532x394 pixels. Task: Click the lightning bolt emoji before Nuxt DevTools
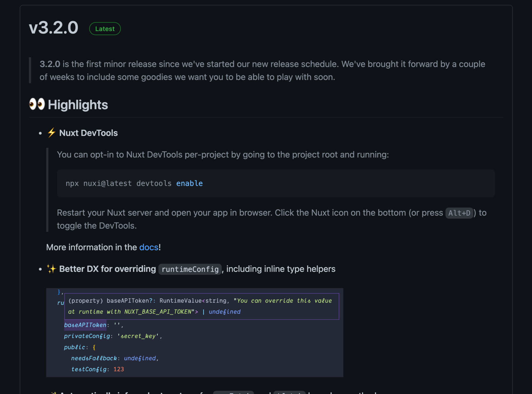(51, 133)
